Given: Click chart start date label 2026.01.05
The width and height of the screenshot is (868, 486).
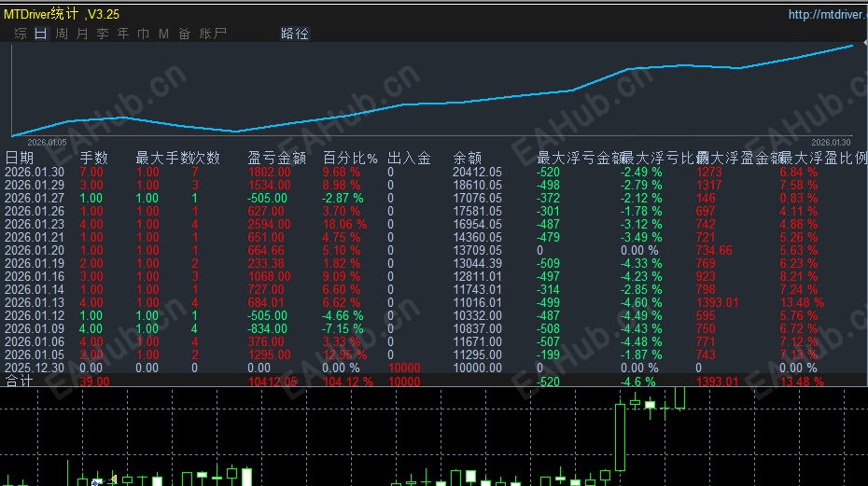Looking at the screenshot, I should click(x=47, y=143).
